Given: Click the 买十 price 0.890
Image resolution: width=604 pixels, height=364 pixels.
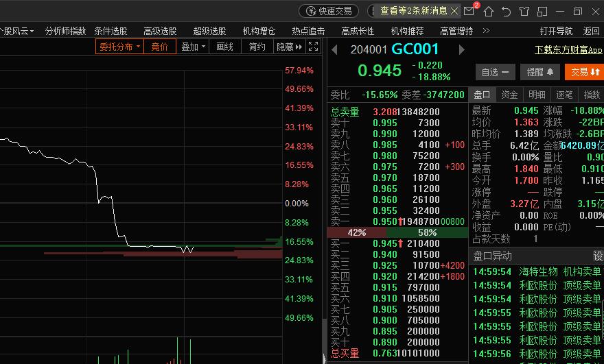Looking at the screenshot, I should [x=385, y=343].
